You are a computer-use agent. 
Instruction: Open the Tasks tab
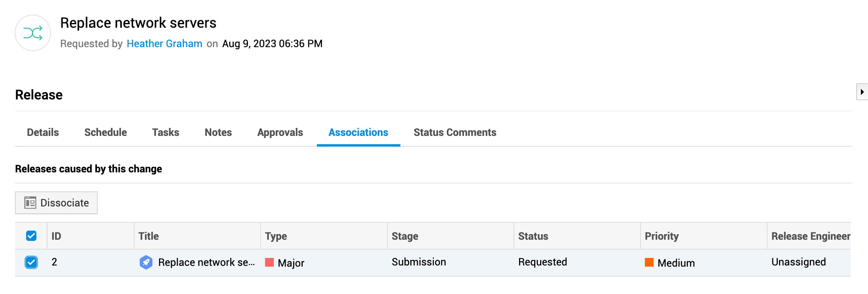166,132
